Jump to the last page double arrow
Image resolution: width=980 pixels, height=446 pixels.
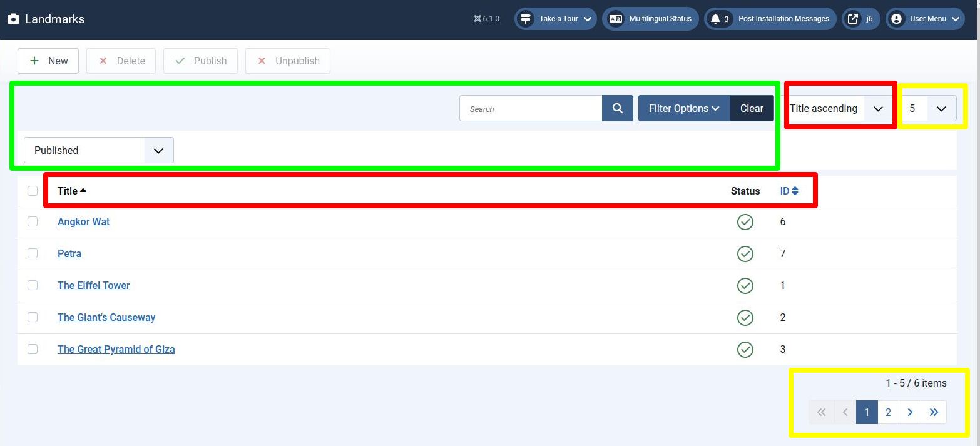coord(934,412)
